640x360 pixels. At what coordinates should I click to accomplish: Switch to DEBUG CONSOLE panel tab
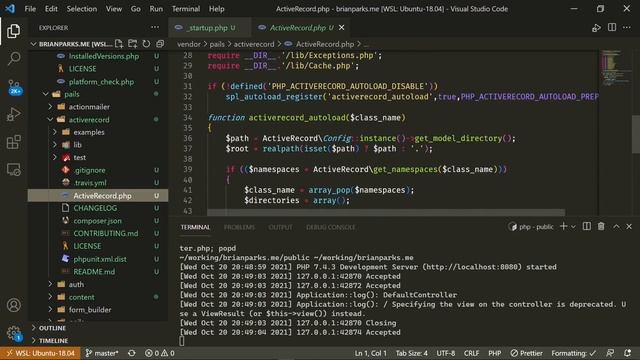331,227
